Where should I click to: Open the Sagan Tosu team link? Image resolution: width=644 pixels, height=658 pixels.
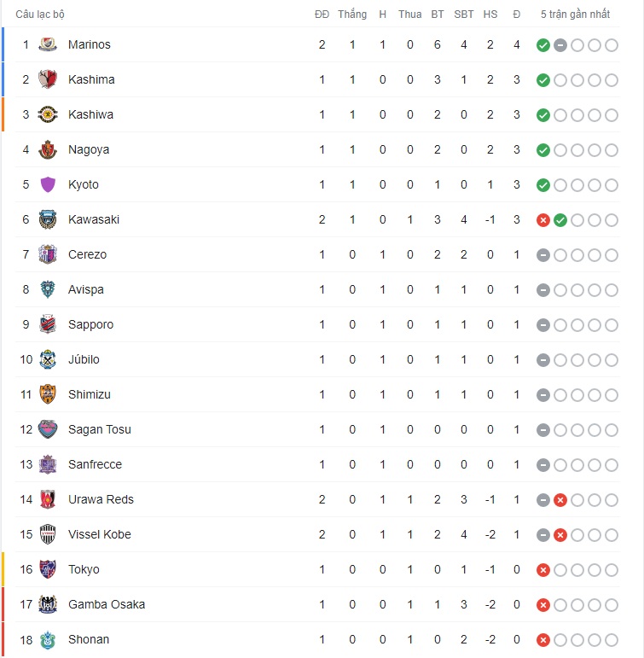[x=99, y=429]
